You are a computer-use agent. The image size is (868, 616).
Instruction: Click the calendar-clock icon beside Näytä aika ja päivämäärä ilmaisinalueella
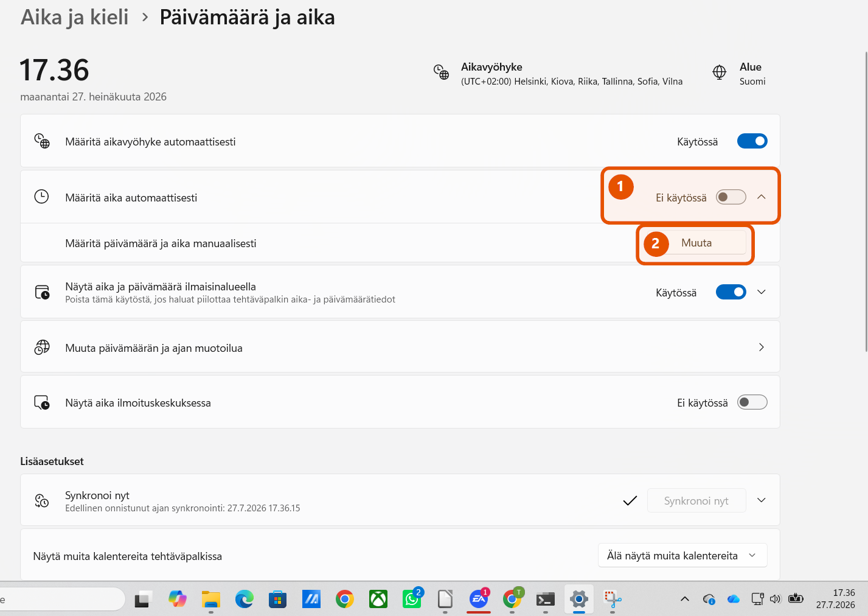point(41,292)
